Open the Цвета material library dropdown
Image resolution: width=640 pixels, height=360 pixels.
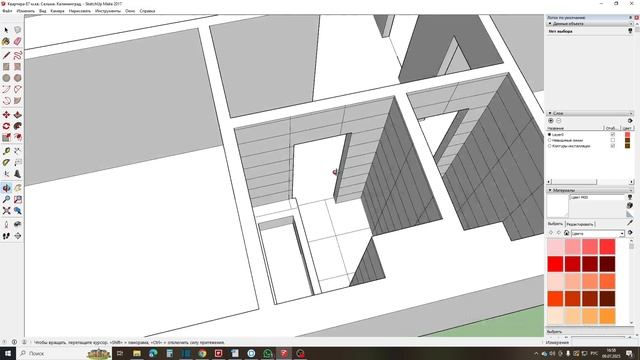[x=622, y=233]
